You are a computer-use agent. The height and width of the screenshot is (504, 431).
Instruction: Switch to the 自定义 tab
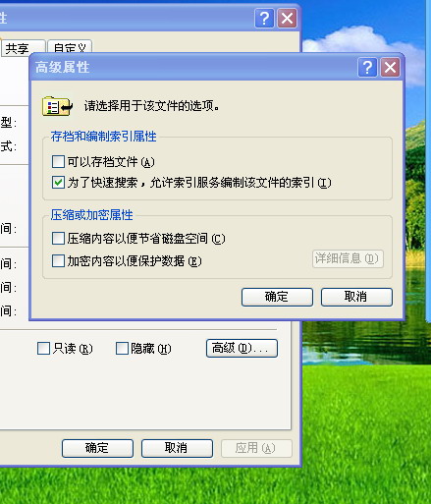click(x=70, y=46)
